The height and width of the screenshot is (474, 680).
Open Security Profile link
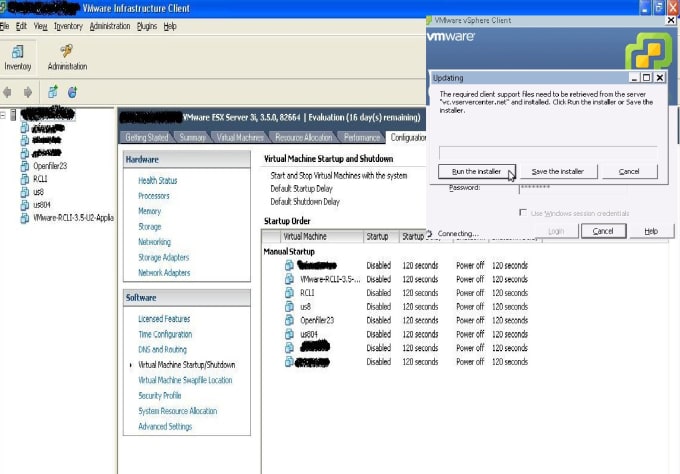[x=160, y=396]
